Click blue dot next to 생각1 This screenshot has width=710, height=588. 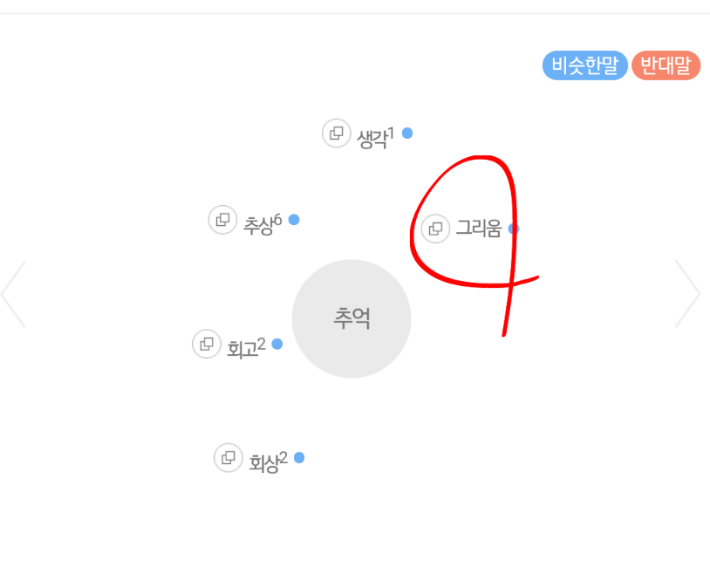[x=407, y=133]
